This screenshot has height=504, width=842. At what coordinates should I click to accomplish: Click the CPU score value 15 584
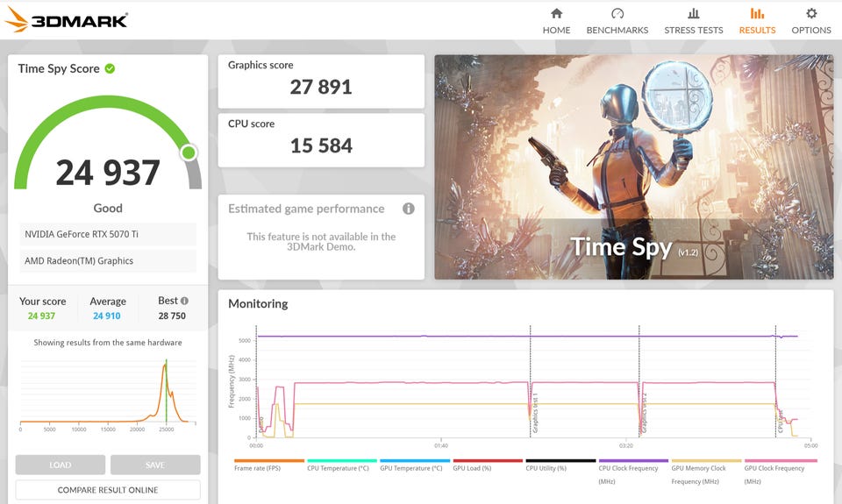[321, 146]
